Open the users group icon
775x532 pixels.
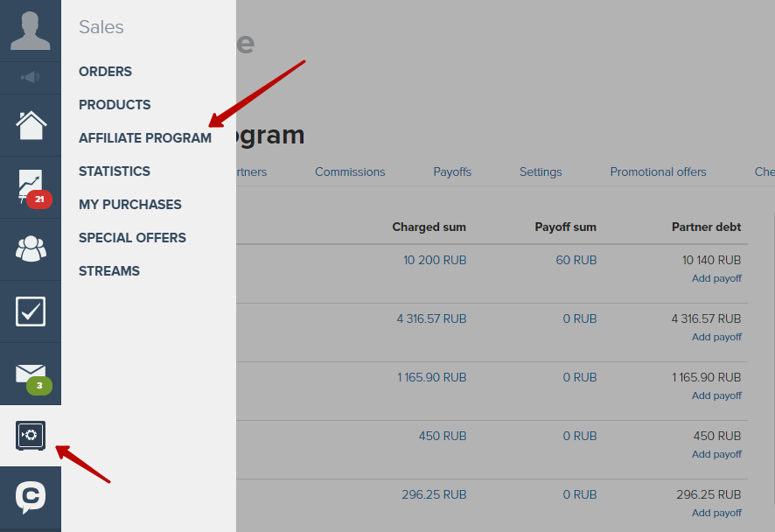(31, 248)
